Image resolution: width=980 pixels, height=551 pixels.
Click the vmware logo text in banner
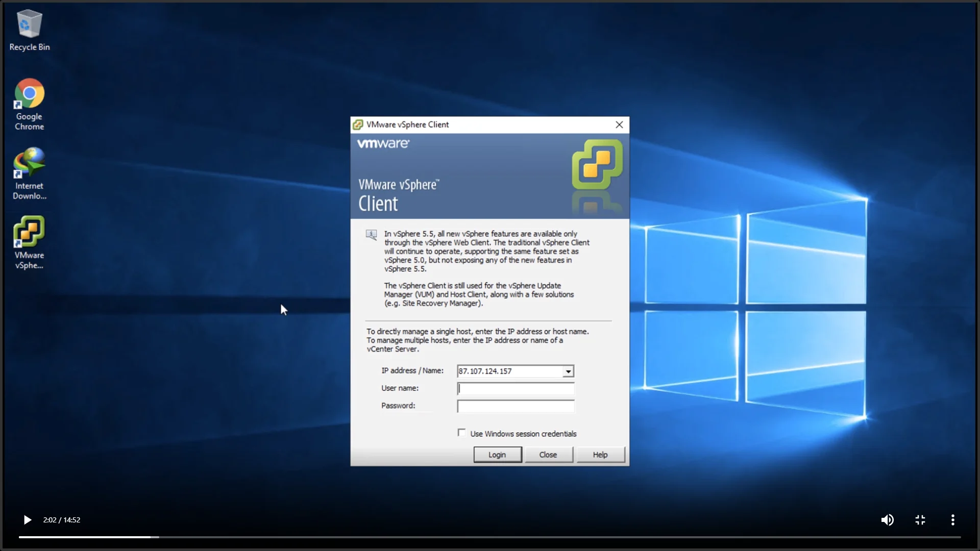tap(383, 144)
